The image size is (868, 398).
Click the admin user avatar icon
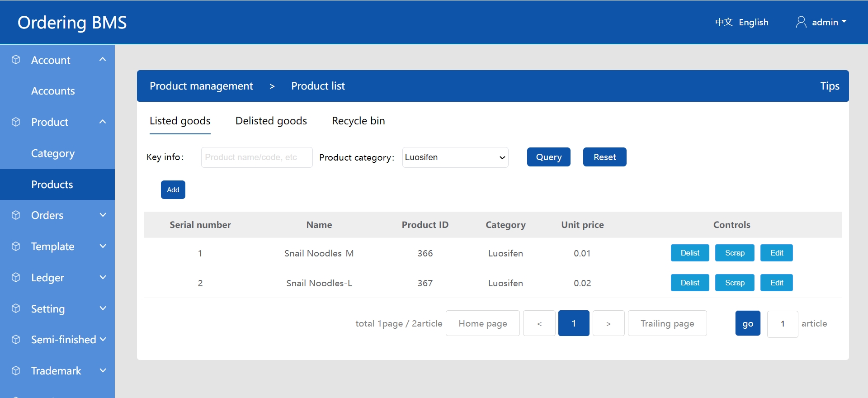(801, 22)
